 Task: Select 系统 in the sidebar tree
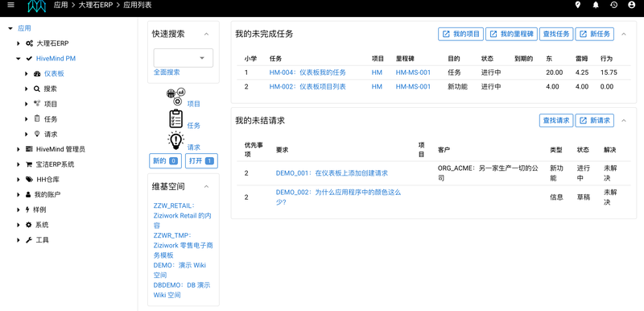(42, 225)
